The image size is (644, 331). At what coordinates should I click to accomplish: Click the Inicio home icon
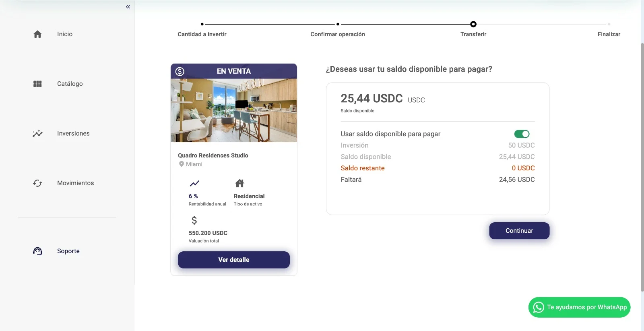tap(37, 34)
